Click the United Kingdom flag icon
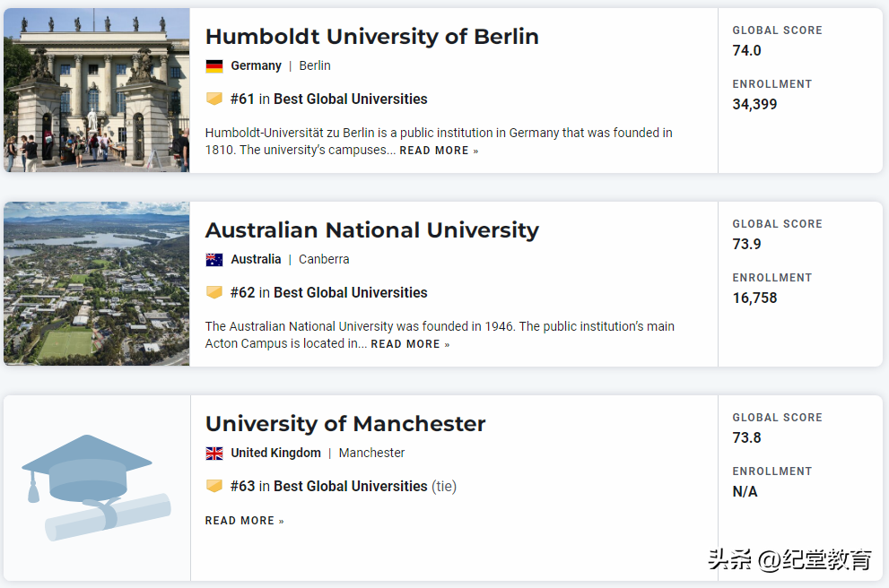The height and width of the screenshot is (588, 889). pos(214,454)
